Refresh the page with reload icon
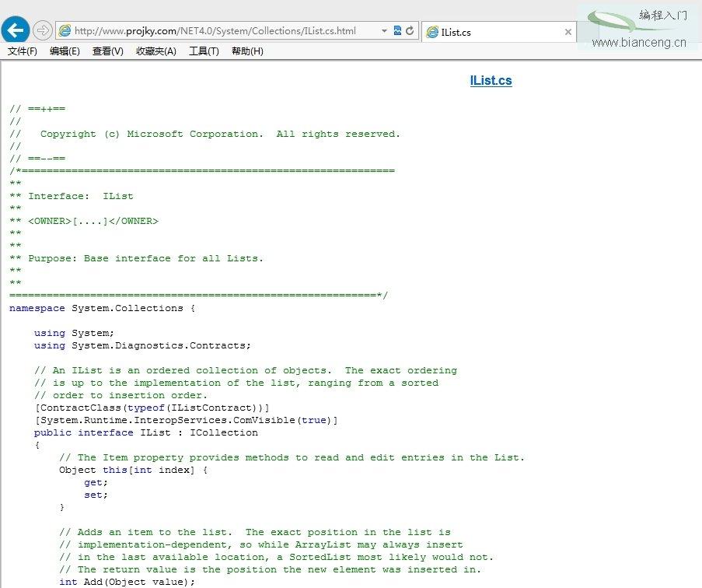Screen dimensions: 702x588 coord(410,30)
